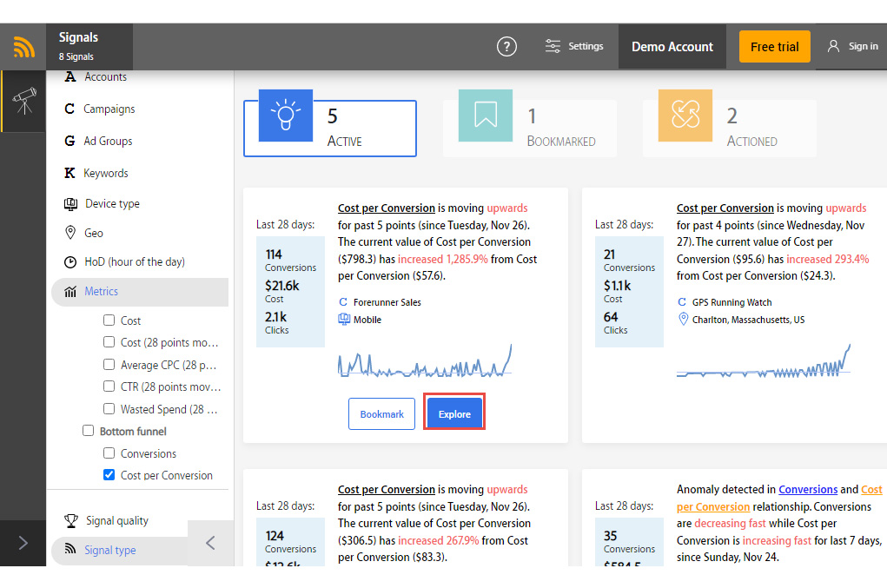
Task: Click the Settings sliders icon
Action: click(x=553, y=46)
